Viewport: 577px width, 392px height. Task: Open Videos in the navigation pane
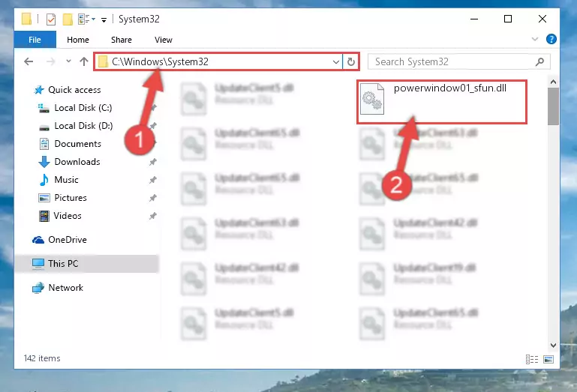(68, 216)
